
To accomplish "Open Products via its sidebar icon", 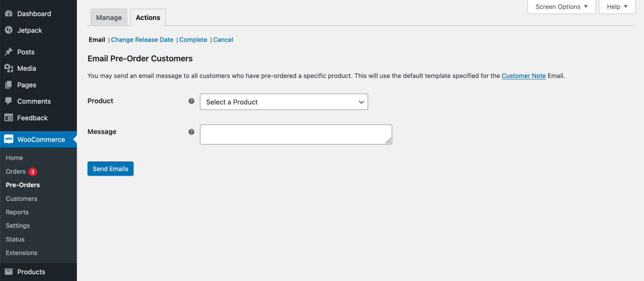I will (9, 272).
